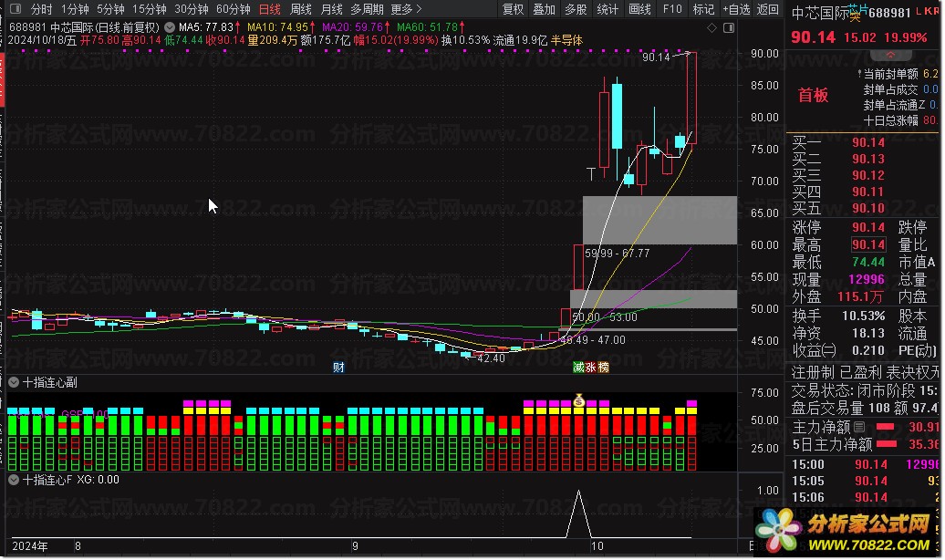Click the 返回 back button
The width and height of the screenshot is (945, 560).
[768, 9]
